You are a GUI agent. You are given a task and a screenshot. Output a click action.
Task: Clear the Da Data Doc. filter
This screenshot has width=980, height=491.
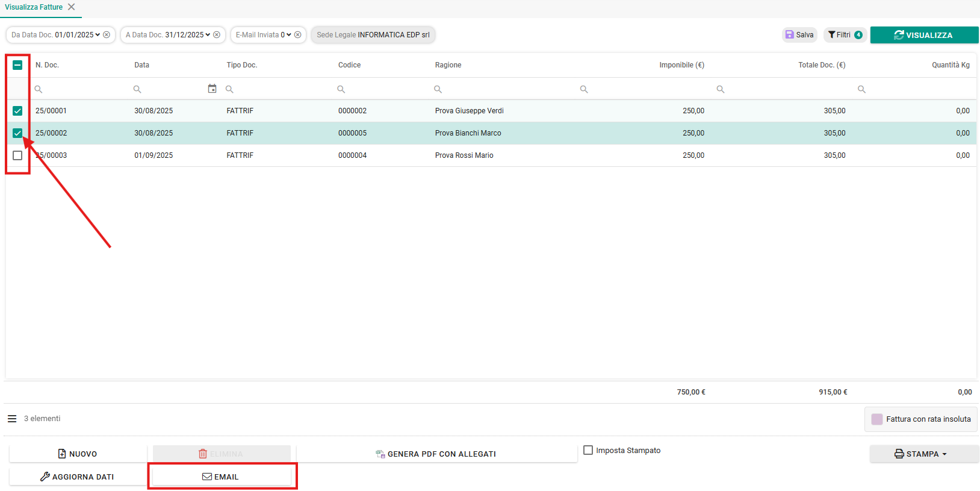coord(107,35)
